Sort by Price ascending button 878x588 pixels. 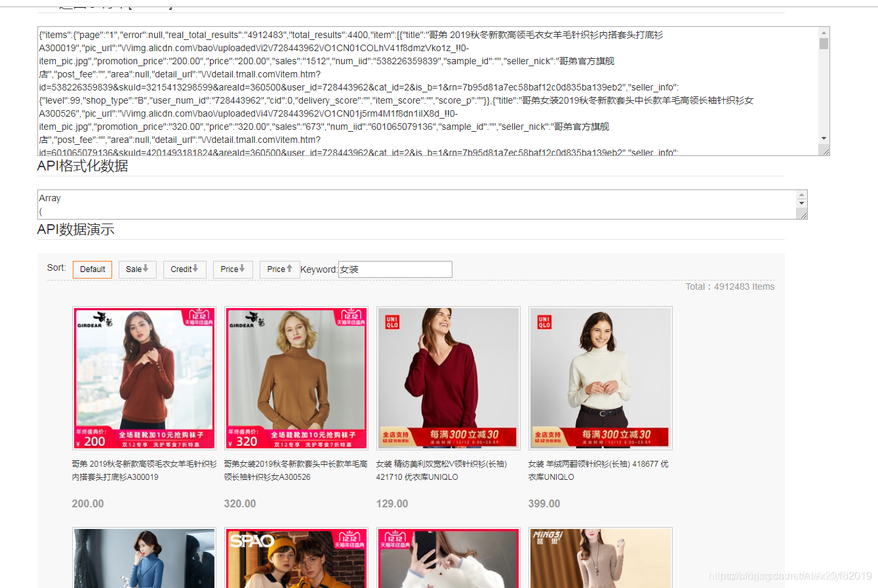click(279, 269)
